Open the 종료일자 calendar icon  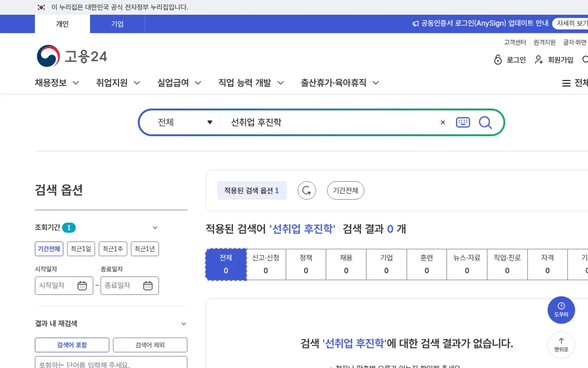(148, 286)
